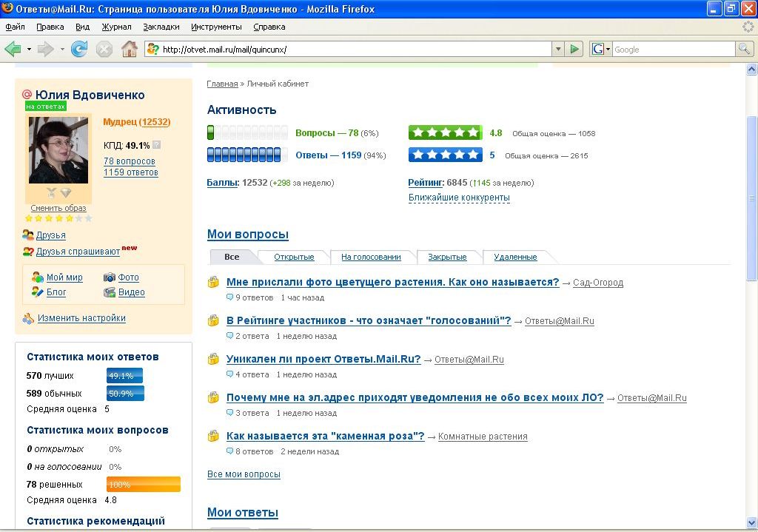This screenshot has width=758, height=532.
Task: Click the scrollbar down arrow
Action: (x=751, y=522)
